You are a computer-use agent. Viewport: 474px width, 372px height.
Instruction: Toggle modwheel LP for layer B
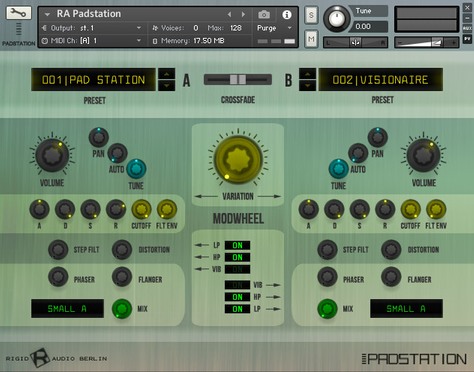(x=237, y=309)
